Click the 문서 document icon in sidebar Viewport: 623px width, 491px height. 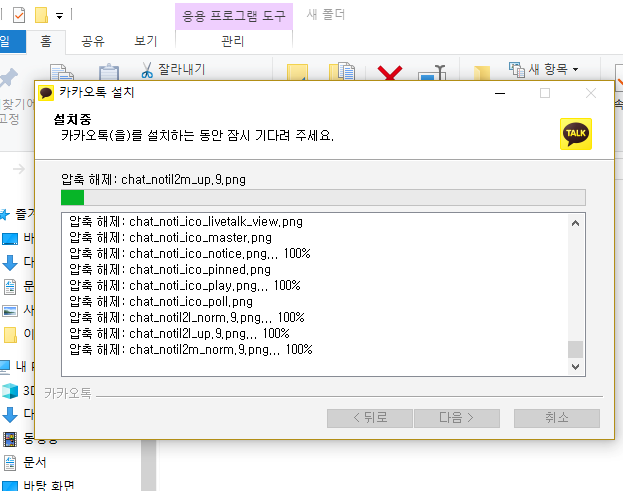click(x=10, y=463)
